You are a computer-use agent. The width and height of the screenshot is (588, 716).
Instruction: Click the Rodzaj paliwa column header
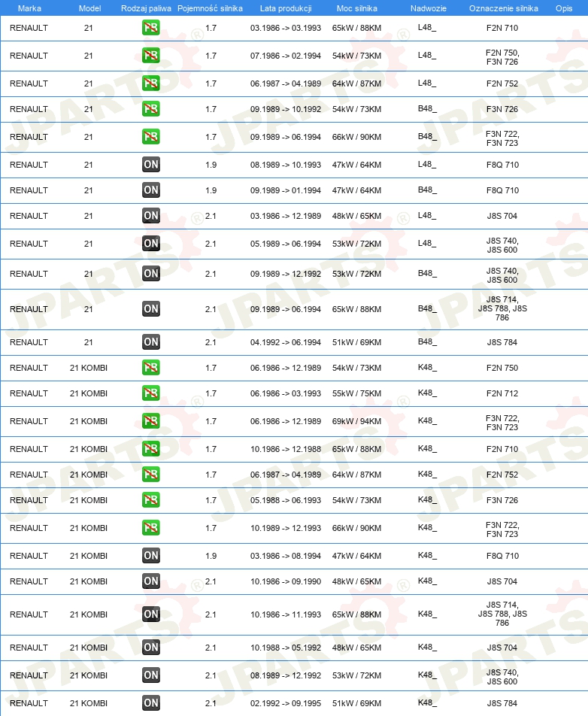146,8
